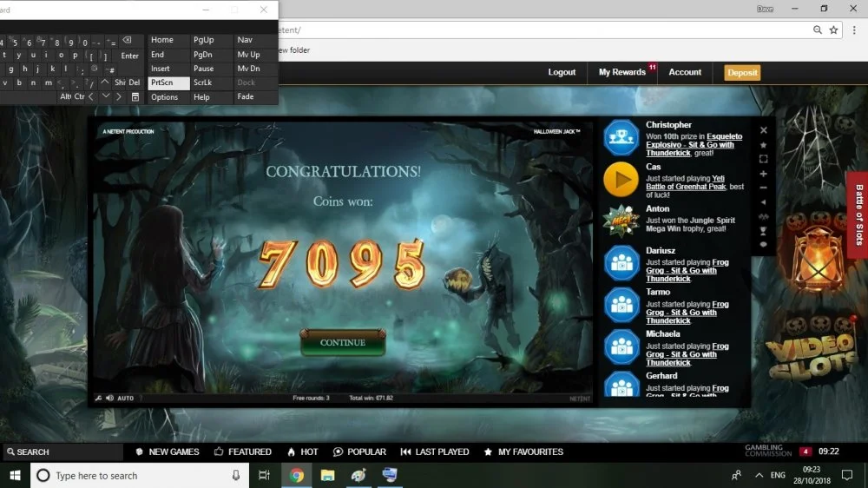Screen dimensions: 868x488
Task: Click the browser zoom magnifier icon
Action: 817,30
